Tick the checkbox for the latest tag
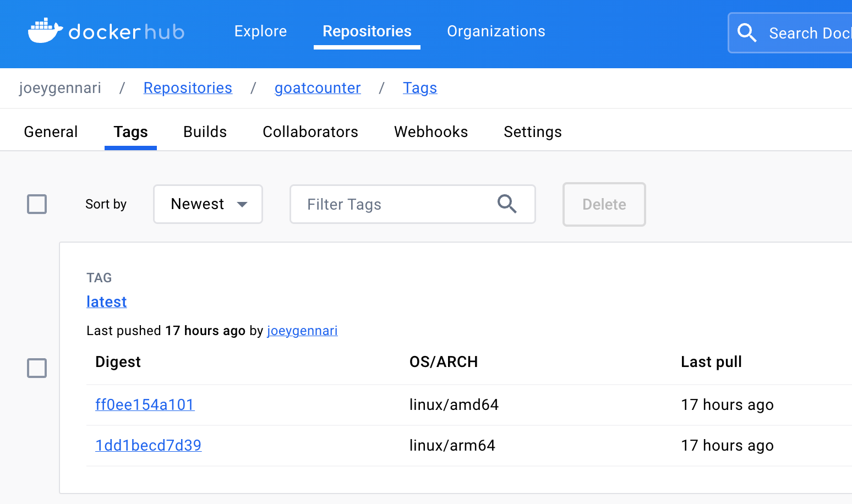The height and width of the screenshot is (504, 852). [37, 368]
